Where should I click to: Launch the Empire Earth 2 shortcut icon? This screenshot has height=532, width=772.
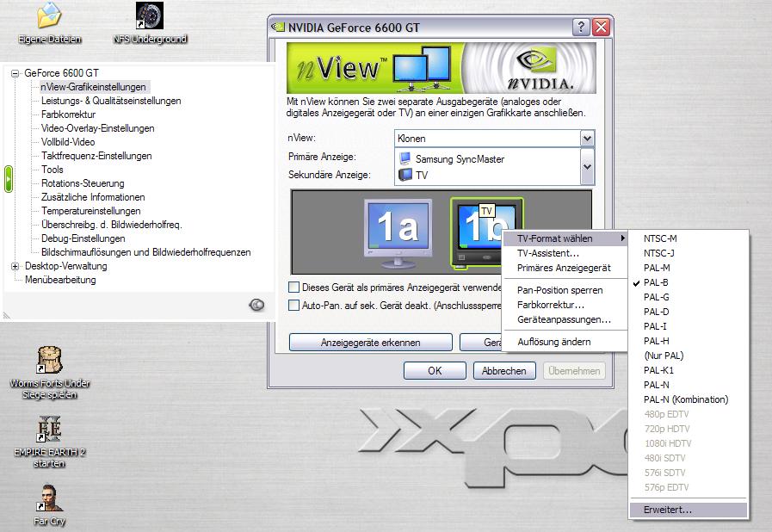tap(49, 429)
